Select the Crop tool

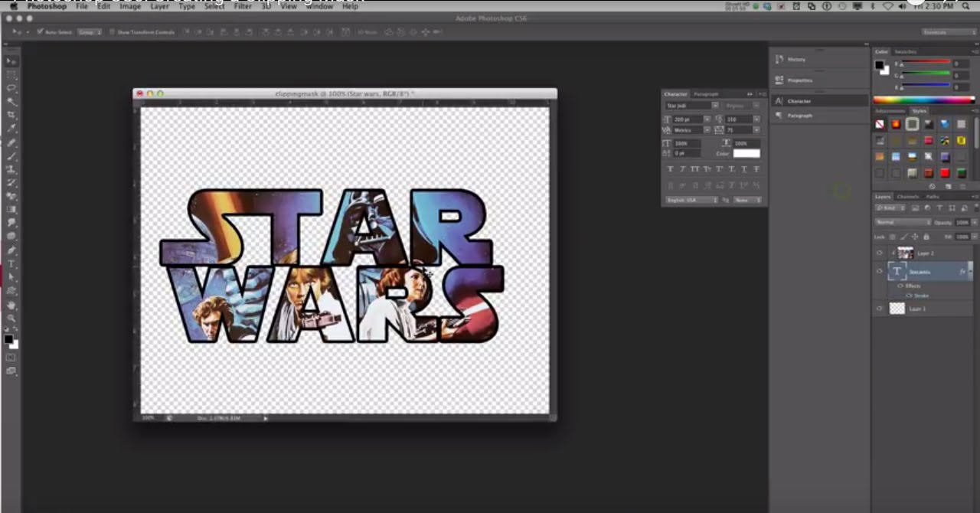tap(11, 115)
